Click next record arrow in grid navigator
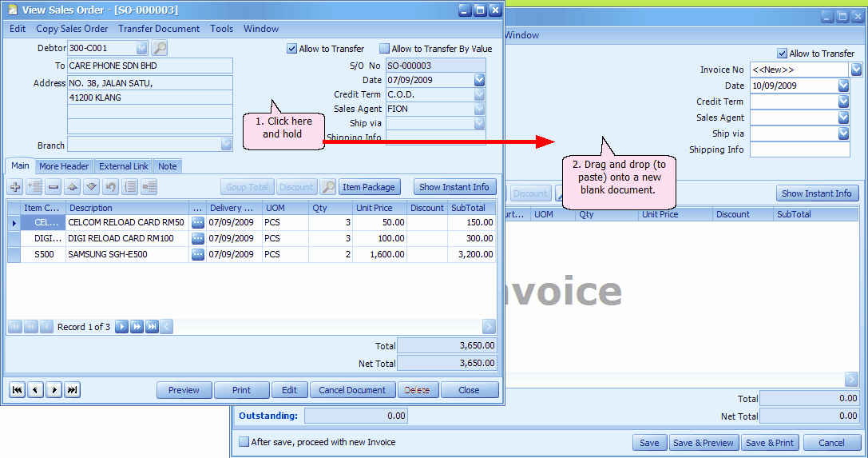The width and height of the screenshot is (868, 458). (121, 327)
